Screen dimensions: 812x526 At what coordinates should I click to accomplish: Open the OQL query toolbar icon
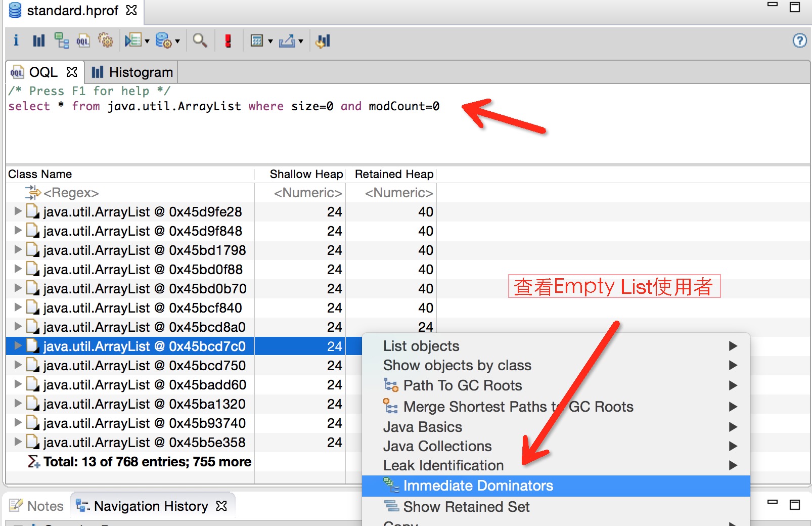pyautogui.click(x=83, y=40)
